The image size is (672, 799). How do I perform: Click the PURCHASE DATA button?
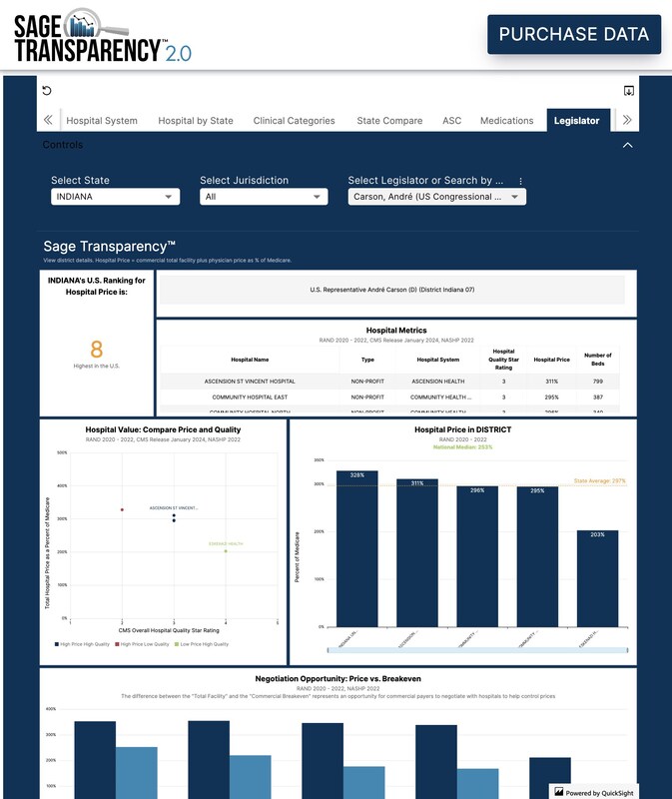574,34
